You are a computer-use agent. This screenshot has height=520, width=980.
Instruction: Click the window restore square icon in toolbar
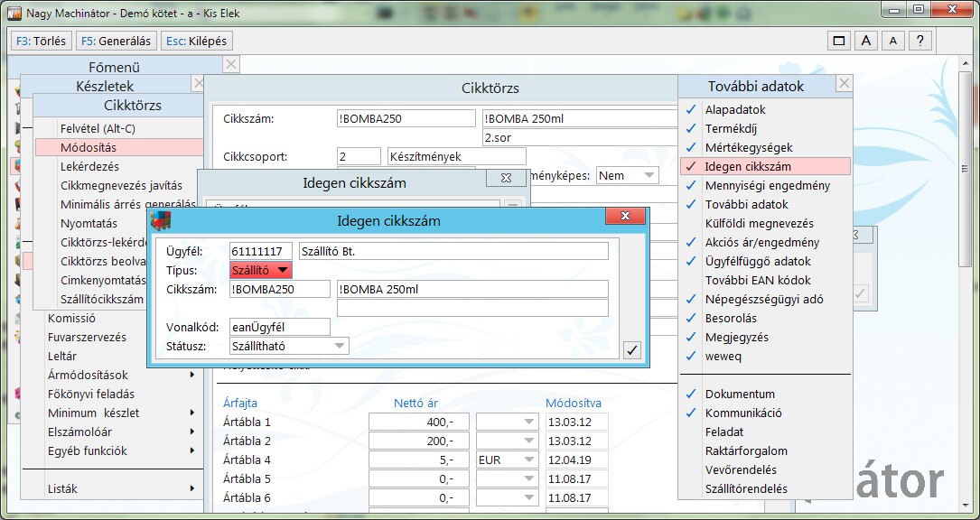click(x=839, y=41)
